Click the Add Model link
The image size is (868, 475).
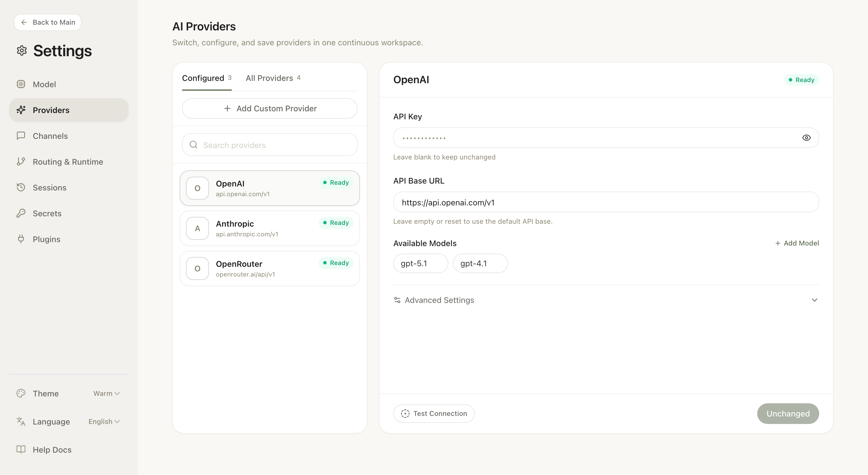[x=797, y=243]
